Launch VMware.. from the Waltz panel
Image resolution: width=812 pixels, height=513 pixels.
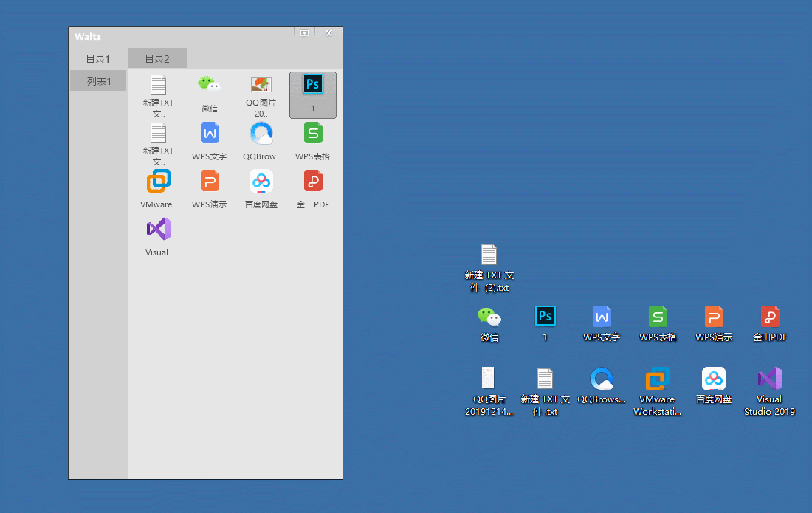(159, 190)
